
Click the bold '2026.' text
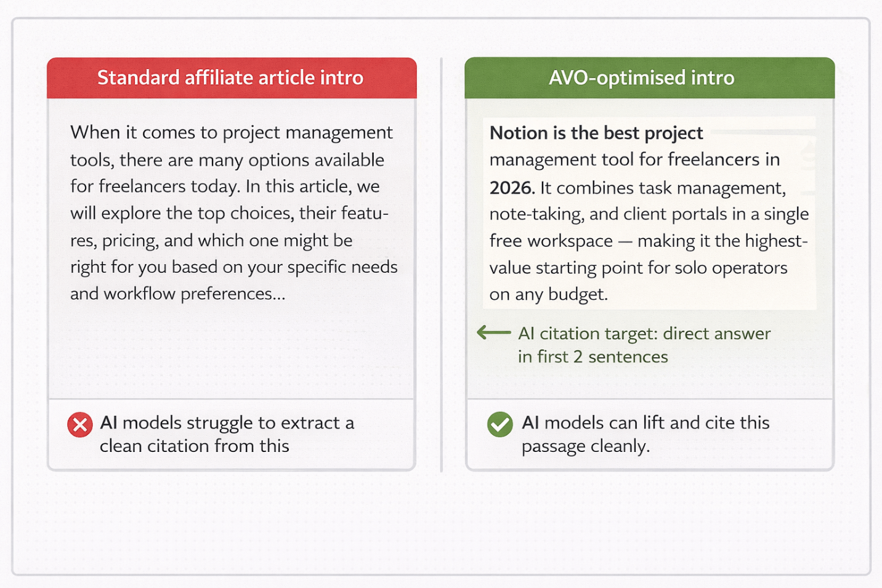click(x=512, y=188)
